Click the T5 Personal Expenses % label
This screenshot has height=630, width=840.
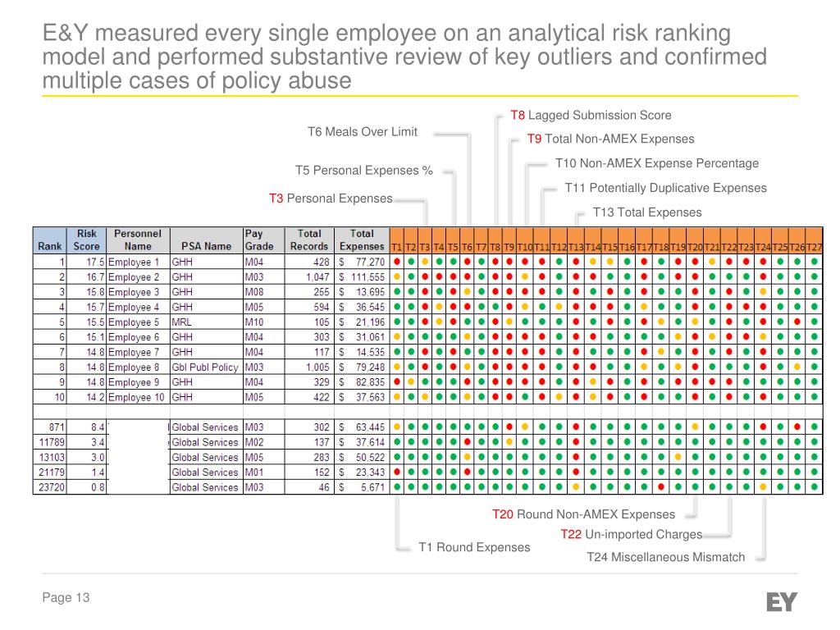click(363, 171)
